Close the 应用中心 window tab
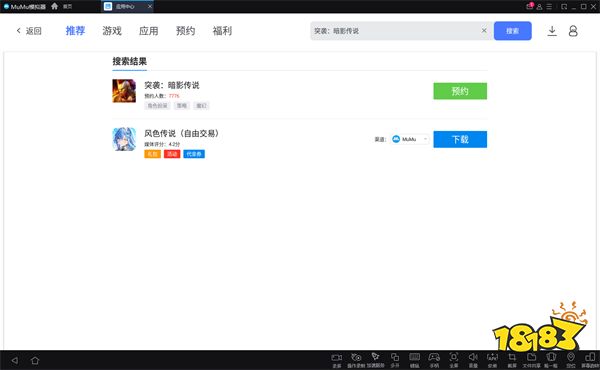The width and height of the screenshot is (600, 370). (150, 7)
